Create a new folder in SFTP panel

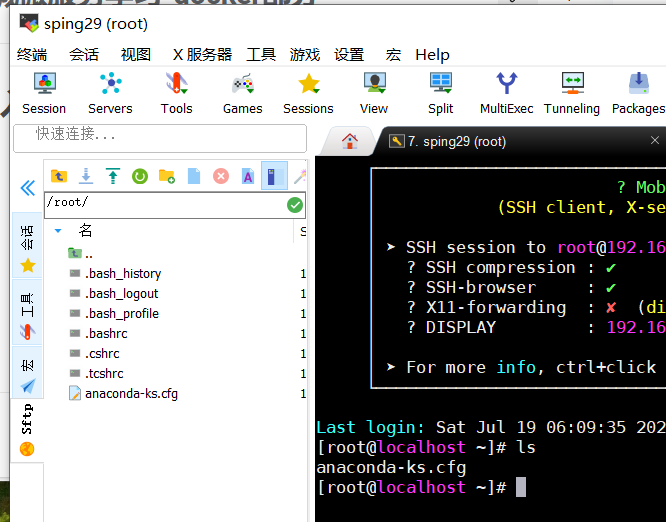tap(167, 176)
